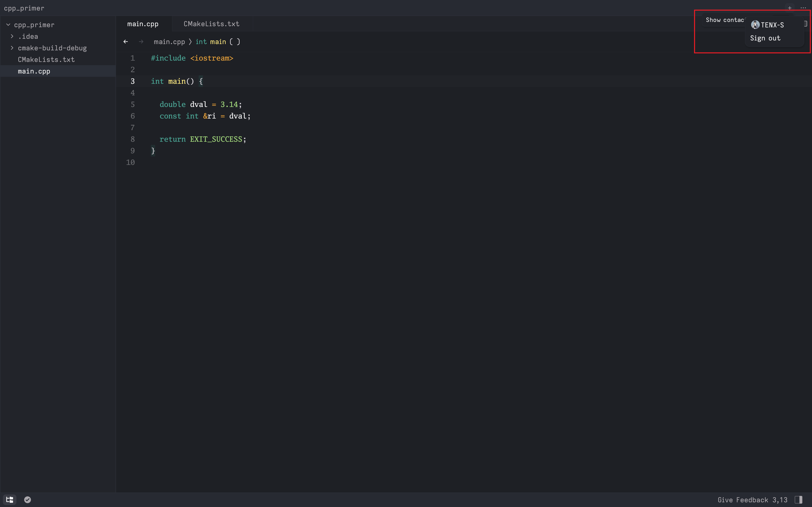Image resolution: width=812 pixels, height=507 pixels.
Task: Create a new tab with the plus icon
Action: (790, 8)
